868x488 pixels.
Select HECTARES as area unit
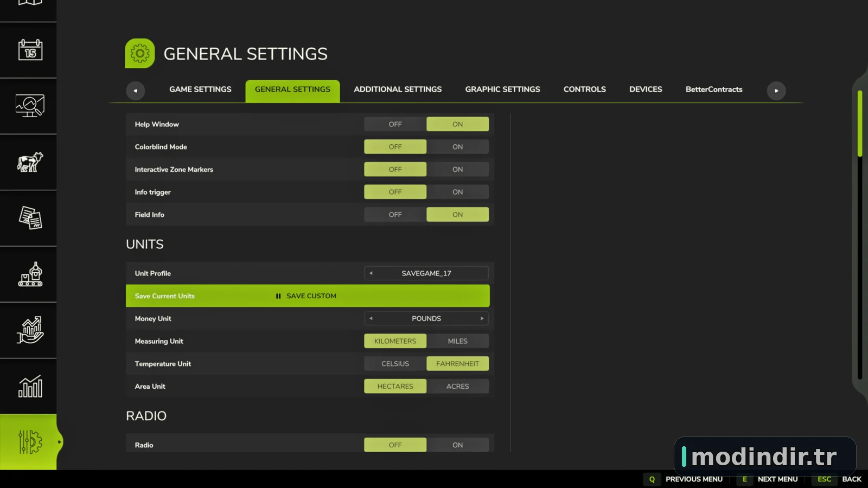coord(395,387)
